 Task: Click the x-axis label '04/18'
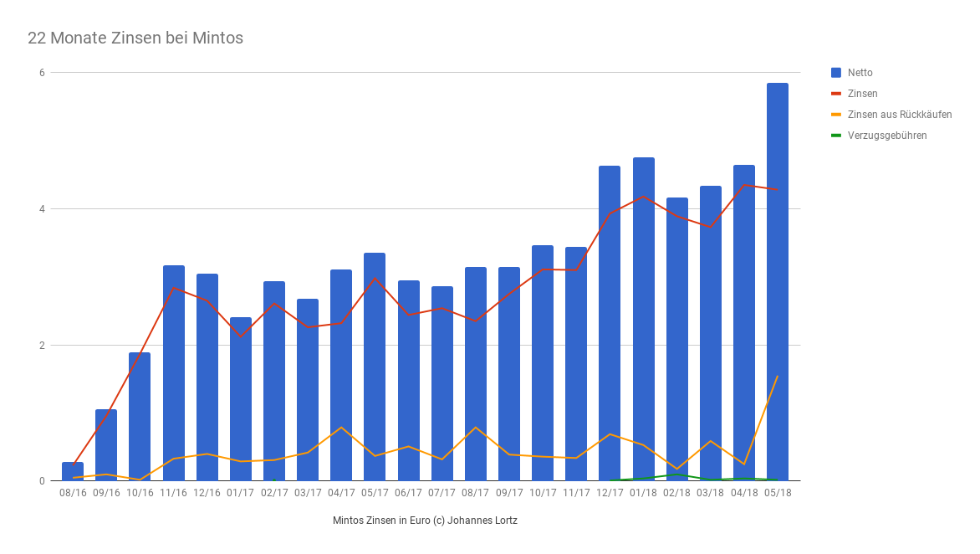[x=744, y=493]
